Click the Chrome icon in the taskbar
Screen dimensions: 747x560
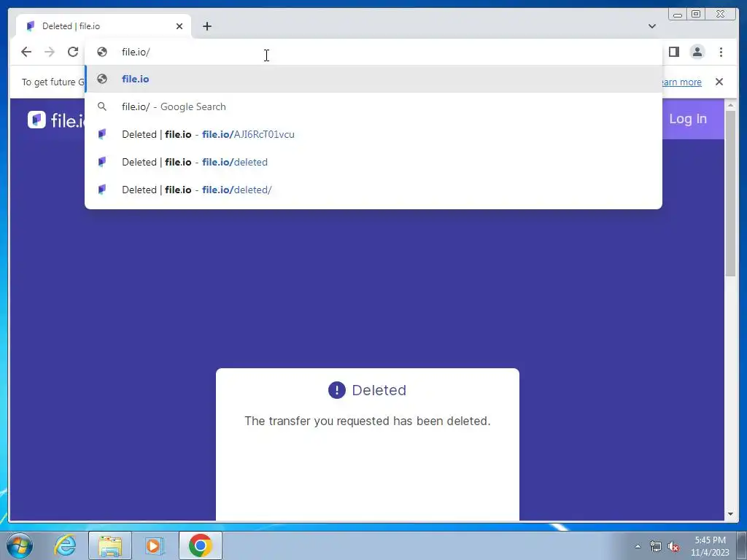click(201, 545)
